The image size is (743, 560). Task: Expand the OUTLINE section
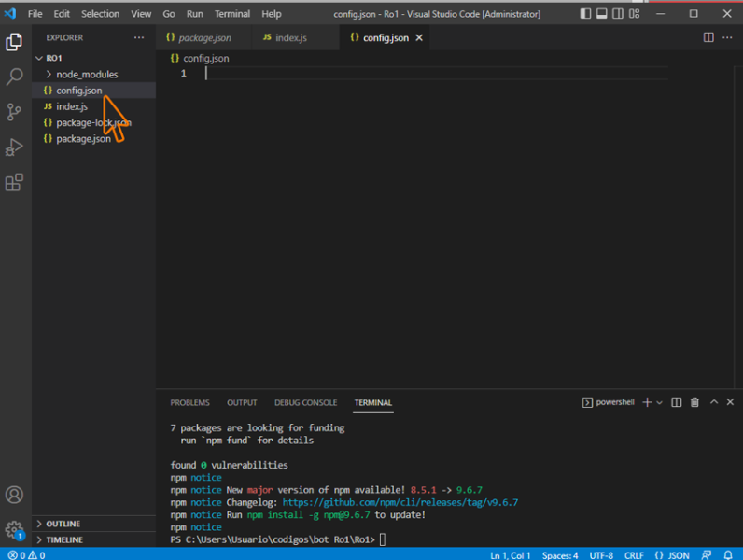click(63, 524)
